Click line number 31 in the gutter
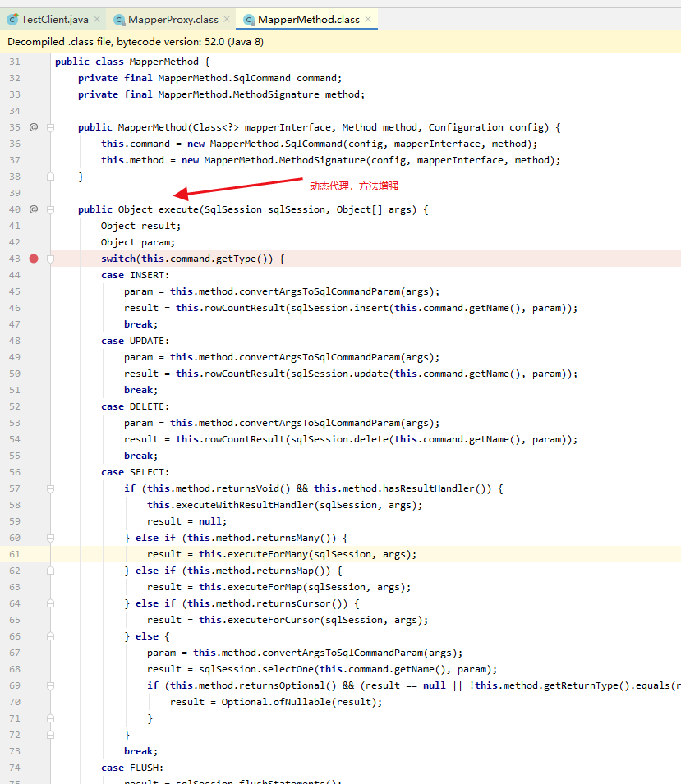Screen dimensions: 681x784 [16, 62]
